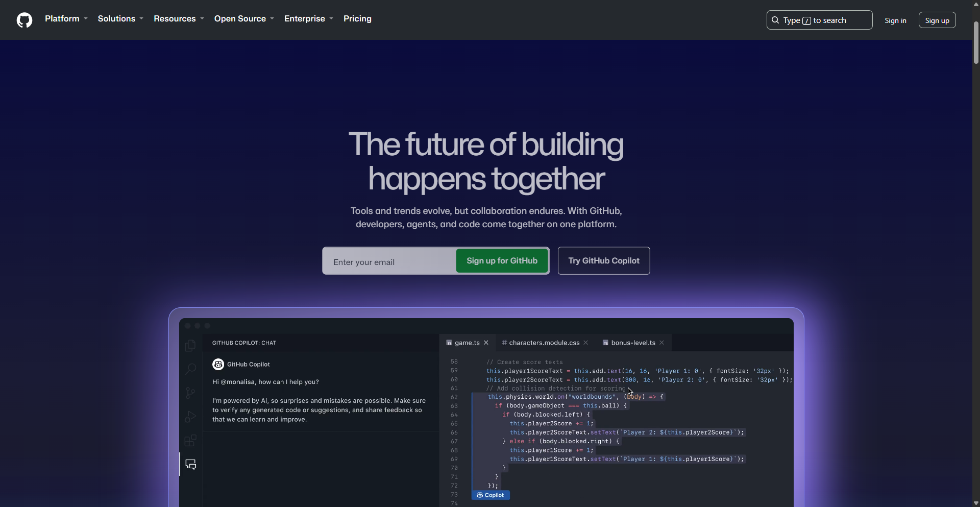Click the Sign in link

tap(895, 20)
